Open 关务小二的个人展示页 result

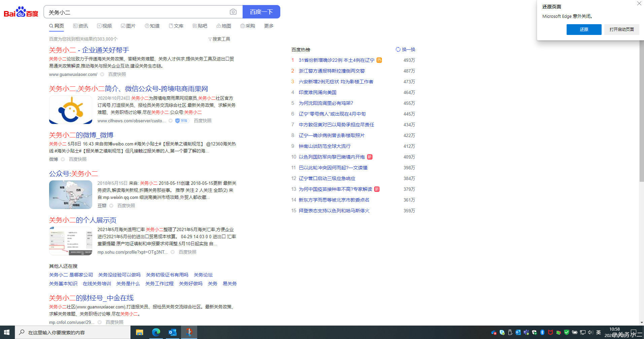click(83, 220)
